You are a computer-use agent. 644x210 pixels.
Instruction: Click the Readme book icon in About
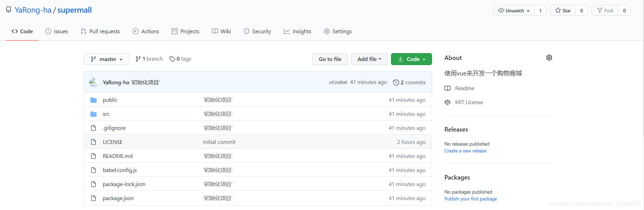447,88
